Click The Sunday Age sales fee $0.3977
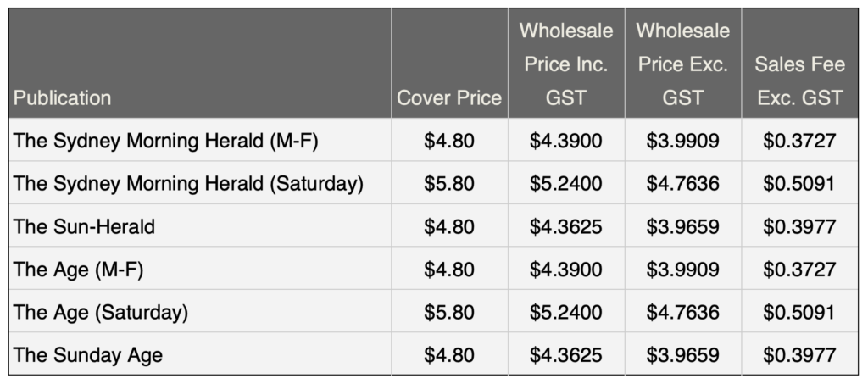The height and width of the screenshot is (384, 868). click(x=800, y=355)
